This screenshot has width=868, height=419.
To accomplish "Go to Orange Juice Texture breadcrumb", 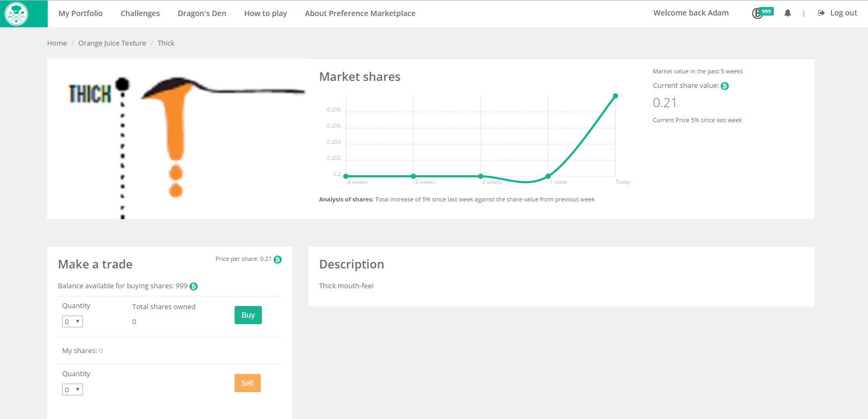I will pyautogui.click(x=112, y=43).
